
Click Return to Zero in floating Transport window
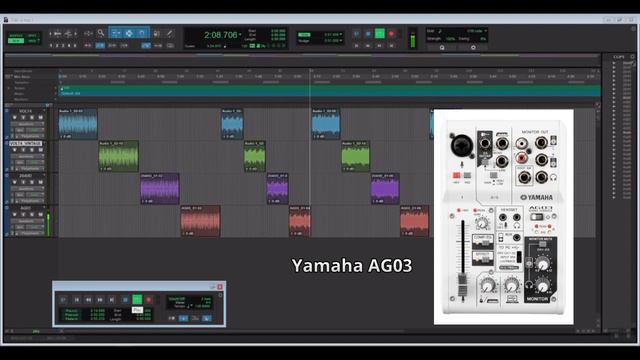click(x=76, y=300)
